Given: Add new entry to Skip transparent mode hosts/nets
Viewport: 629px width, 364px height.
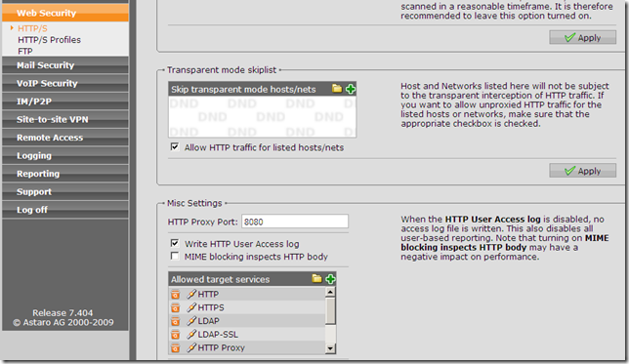Looking at the screenshot, I should [351, 89].
